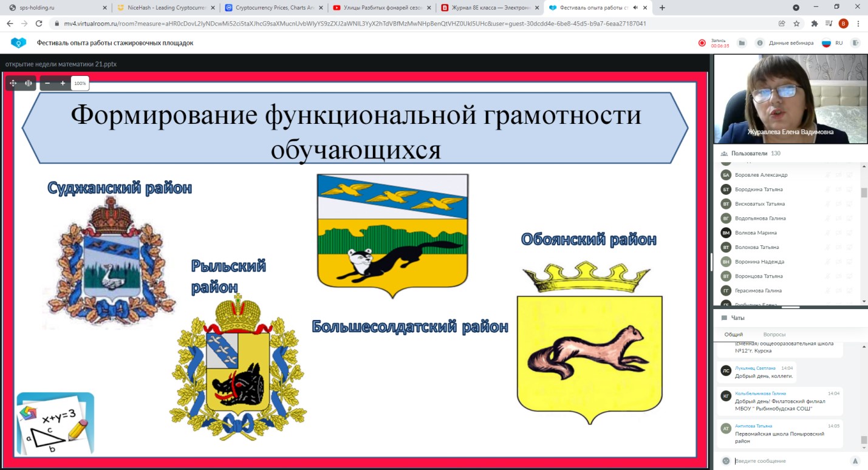Click the user list scroll down arrow

point(864,301)
